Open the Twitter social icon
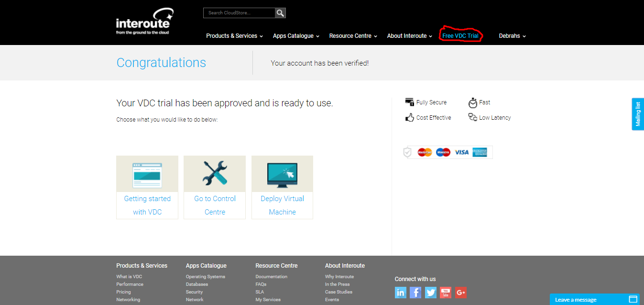Viewport: 644px width, 305px height. pyautogui.click(x=431, y=293)
